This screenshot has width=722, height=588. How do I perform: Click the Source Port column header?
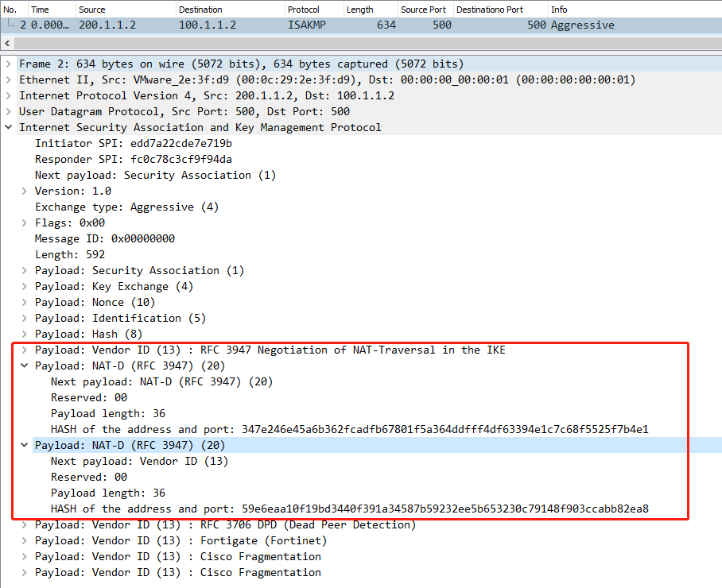425,9
